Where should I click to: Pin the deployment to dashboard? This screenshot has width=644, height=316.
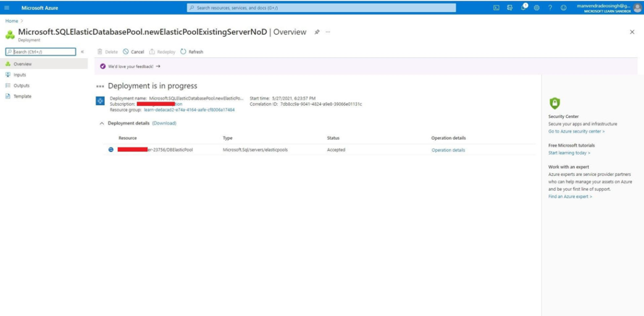(317, 32)
